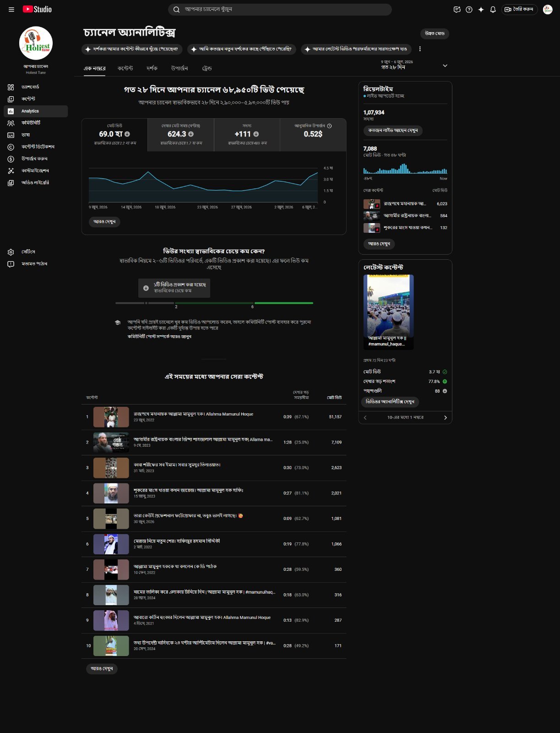Open Content detection (কন্টেন্ট ডিটেকশন) in sidebar
The image size is (560, 733).
coord(36,147)
